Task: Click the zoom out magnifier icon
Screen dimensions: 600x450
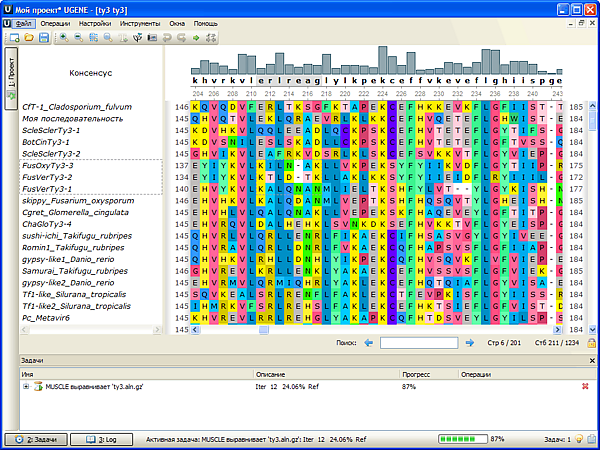Action: [x=78, y=37]
